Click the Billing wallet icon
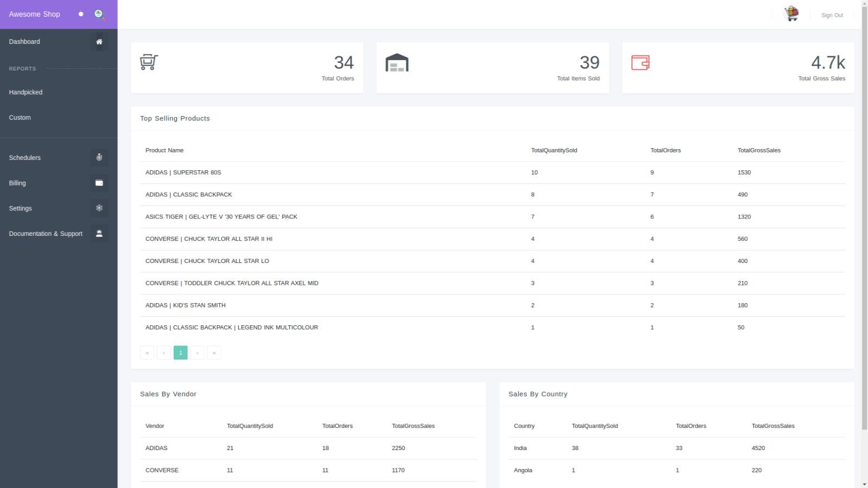868x488 pixels. click(99, 183)
